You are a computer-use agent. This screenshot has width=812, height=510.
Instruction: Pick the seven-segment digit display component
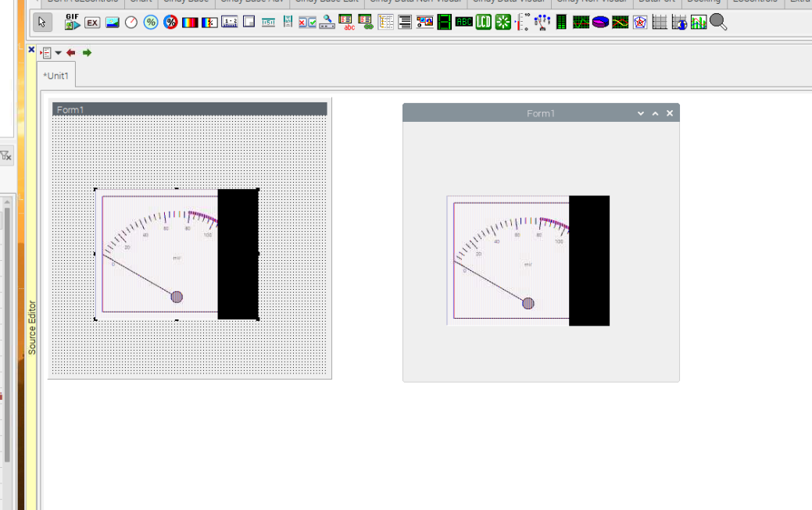(x=445, y=23)
